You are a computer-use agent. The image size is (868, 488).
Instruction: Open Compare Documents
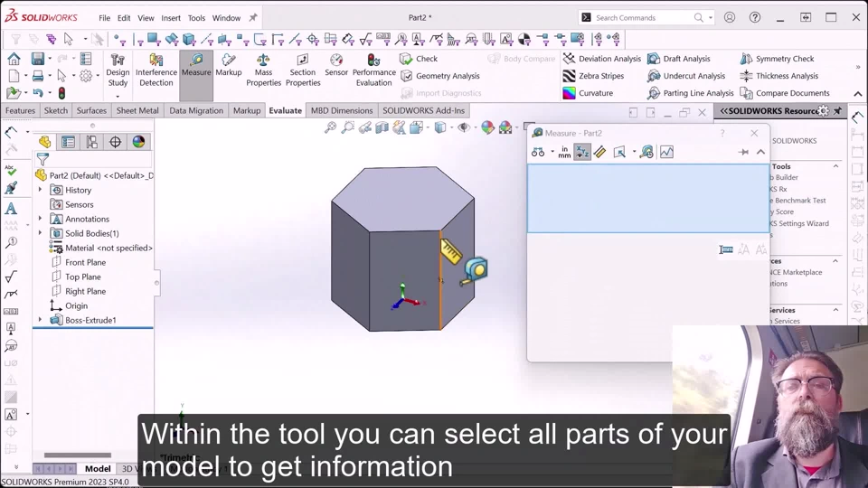pyautogui.click(x=785, y=93)
